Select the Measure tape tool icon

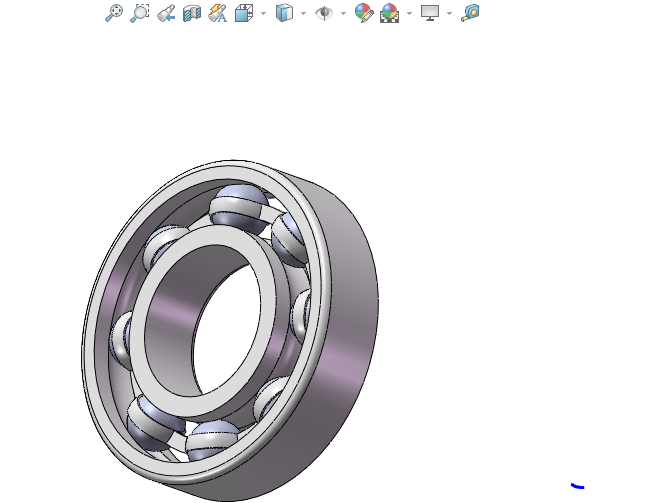tap(470, 13)
